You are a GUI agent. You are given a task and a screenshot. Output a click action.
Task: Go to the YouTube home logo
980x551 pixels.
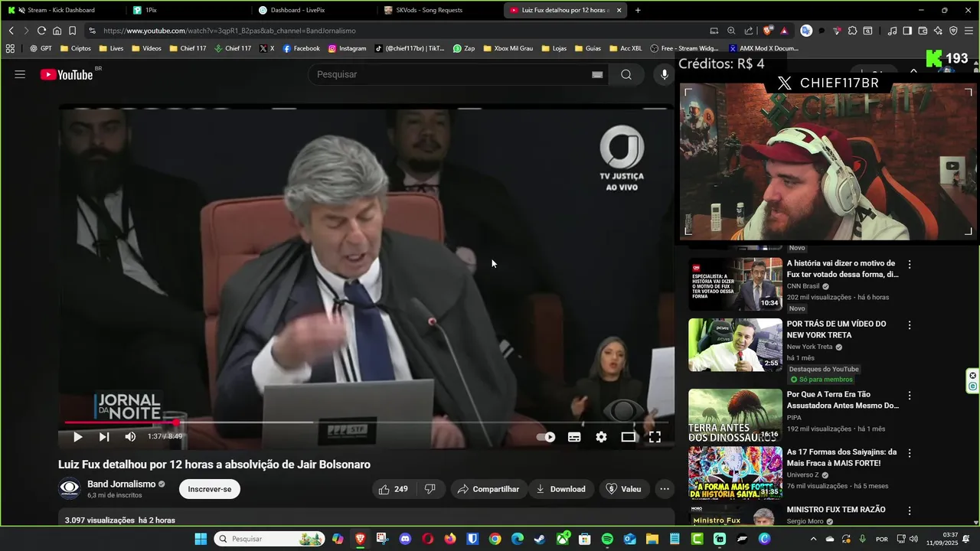(x=68, y=74)
